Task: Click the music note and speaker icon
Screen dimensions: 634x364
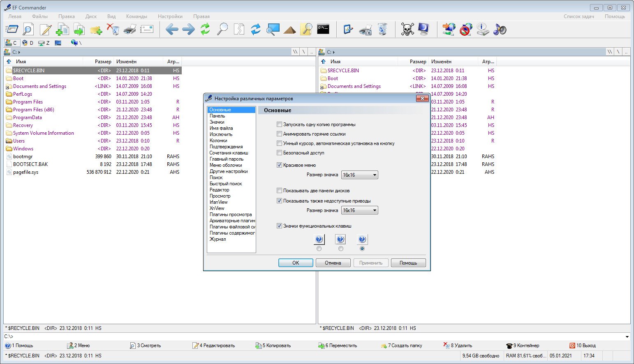Action: (x=500, y=29)
